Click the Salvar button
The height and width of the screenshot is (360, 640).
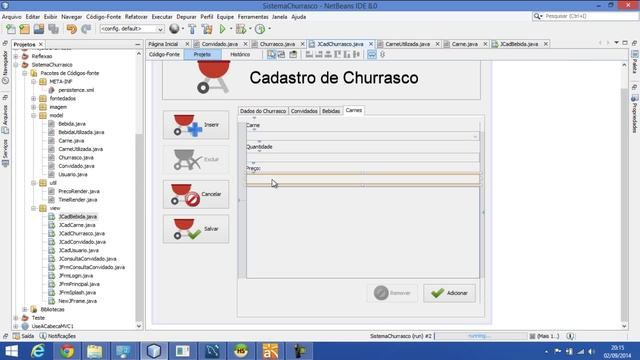coord(196,229)
